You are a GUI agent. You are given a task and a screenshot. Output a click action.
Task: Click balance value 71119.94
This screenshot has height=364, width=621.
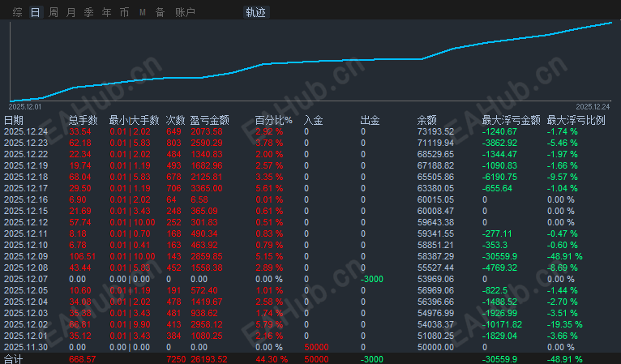(x=435, y=143)
